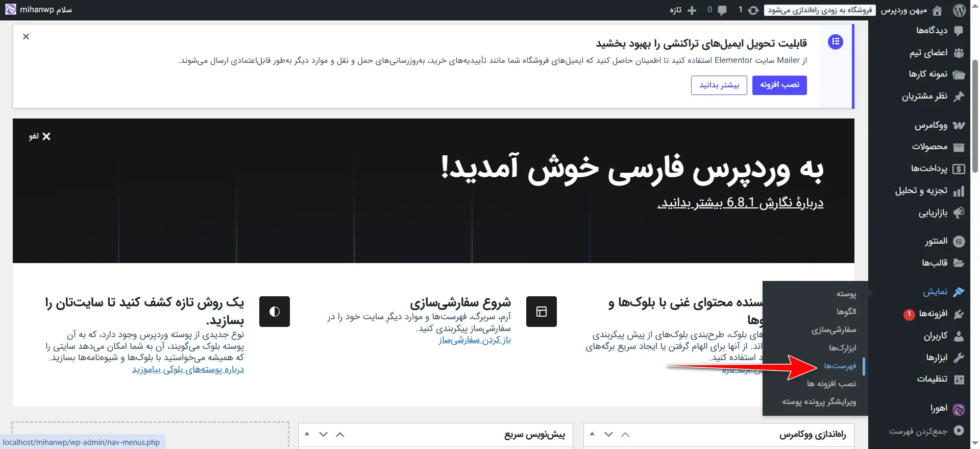980x449 pixels.
Task: Open the mihanwp user avatar icon
Action: (10, 10)
